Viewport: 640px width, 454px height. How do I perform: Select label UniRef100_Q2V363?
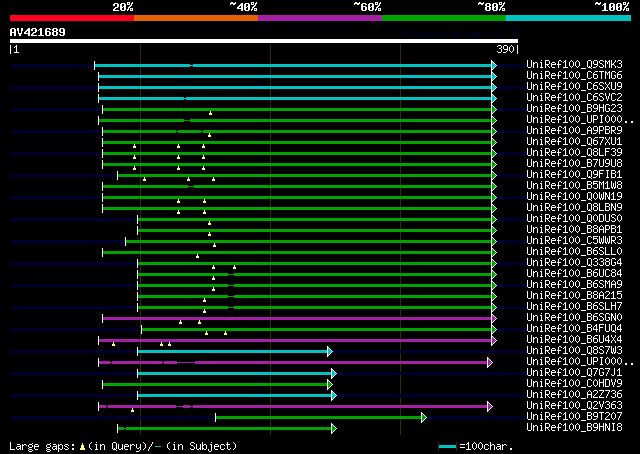click(x=574, y=406)
